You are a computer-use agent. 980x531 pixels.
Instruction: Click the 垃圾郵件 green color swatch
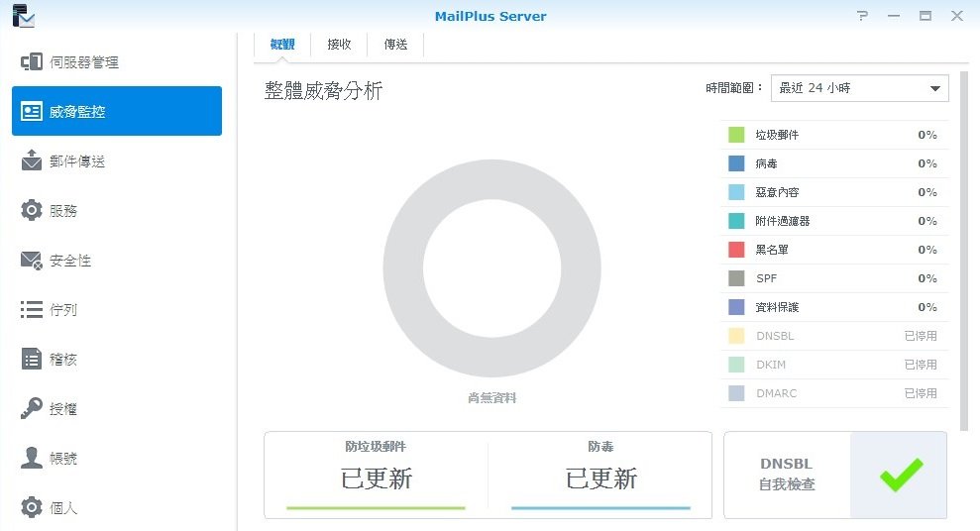(736, 135)
